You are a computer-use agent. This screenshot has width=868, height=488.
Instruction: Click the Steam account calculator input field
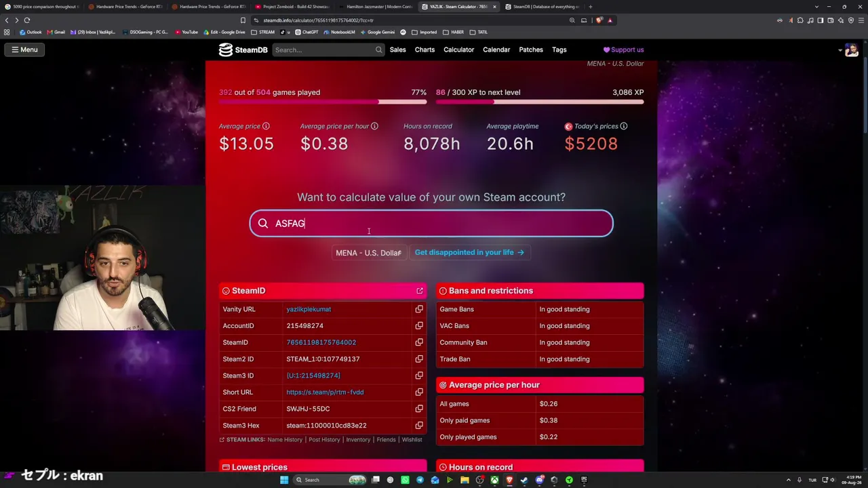tap(431, 224)
